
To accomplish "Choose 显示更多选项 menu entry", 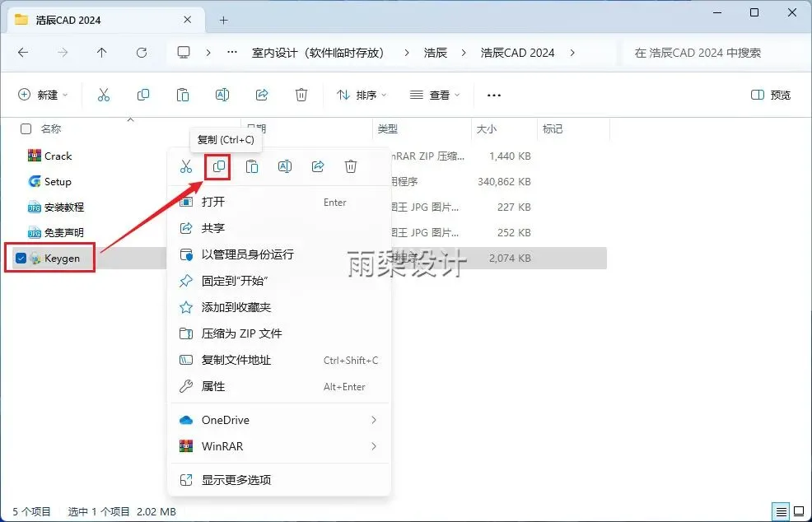I will pyautogui.click(x=280, y=480).
